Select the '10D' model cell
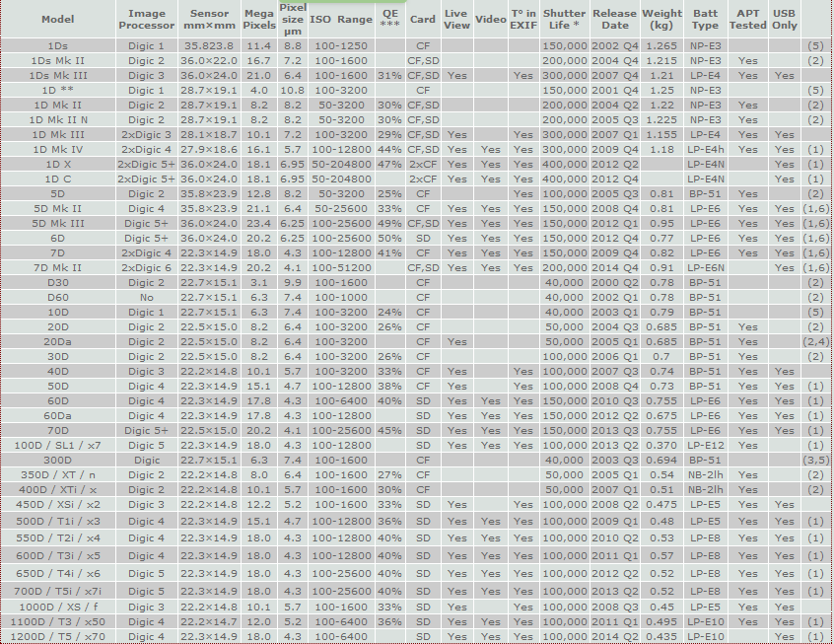Image resolution: width=834 pixels, height=644 pixels. (x=57, y=313)
